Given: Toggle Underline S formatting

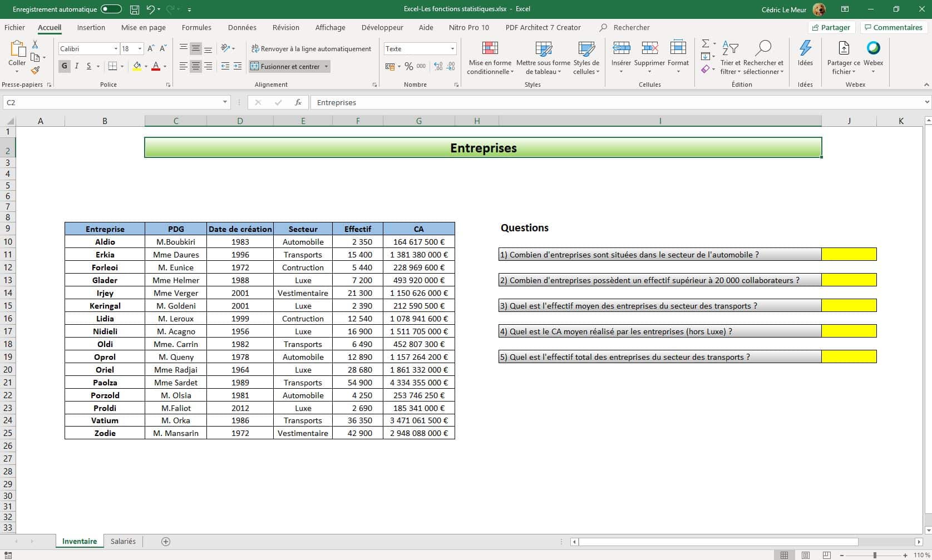Looking at the screenshot, I should [x=88, y=66].
